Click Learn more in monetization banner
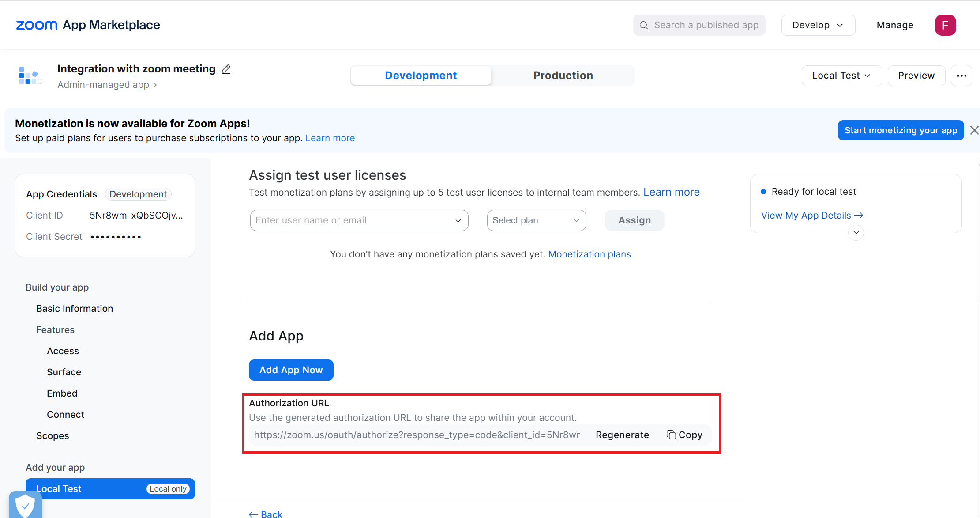980x518 pixels. pos(330,138)
